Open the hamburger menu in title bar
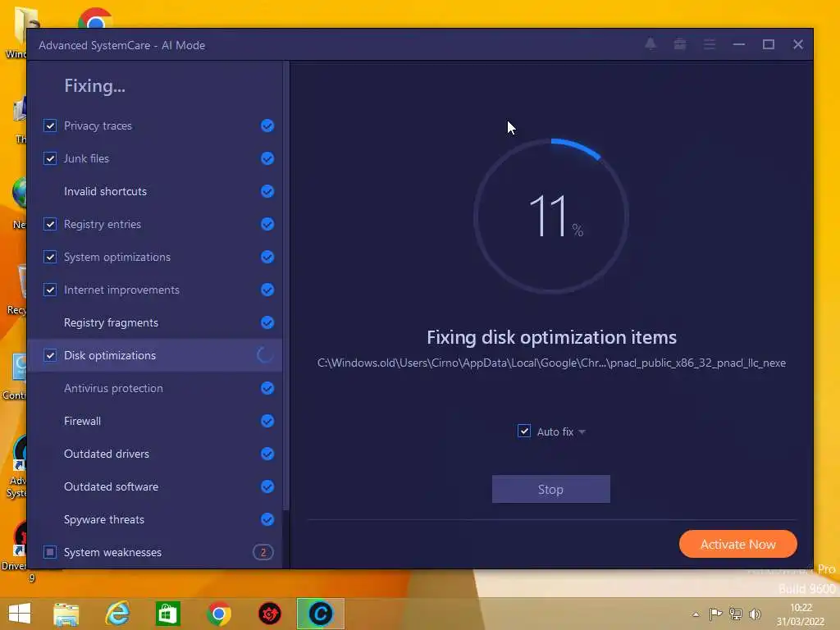Screen dimensions: 840x630 (x=710, y=44)
